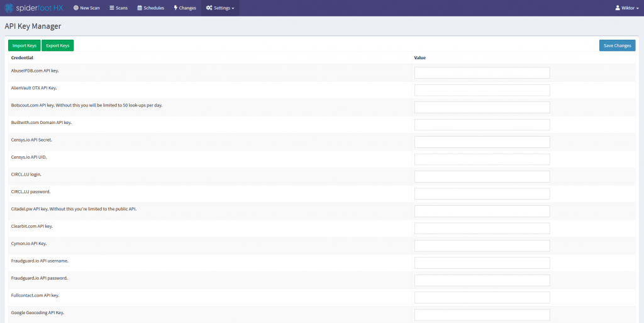Click the Clearbit.com API key label
Image resolution: width=644 pixels, height=323 pixels.
[32, 226]
